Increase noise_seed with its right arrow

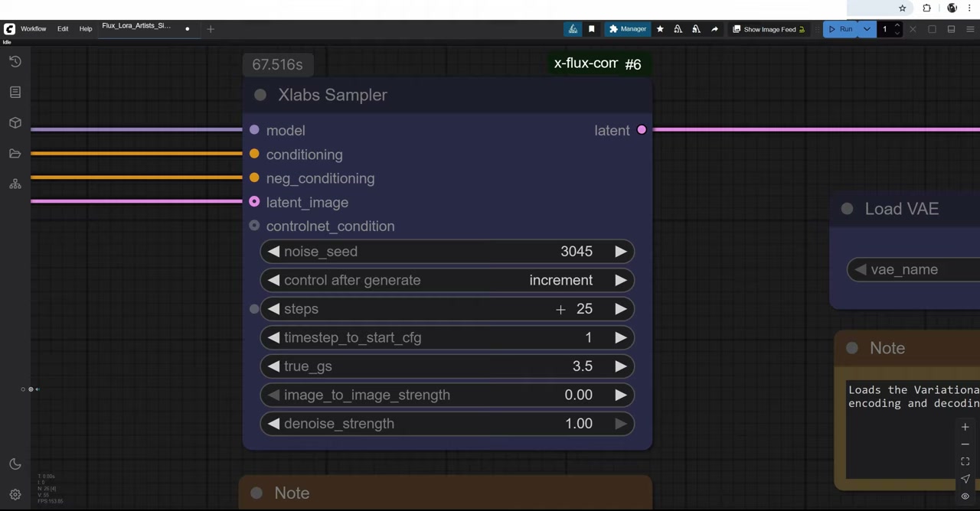point(620,252)
